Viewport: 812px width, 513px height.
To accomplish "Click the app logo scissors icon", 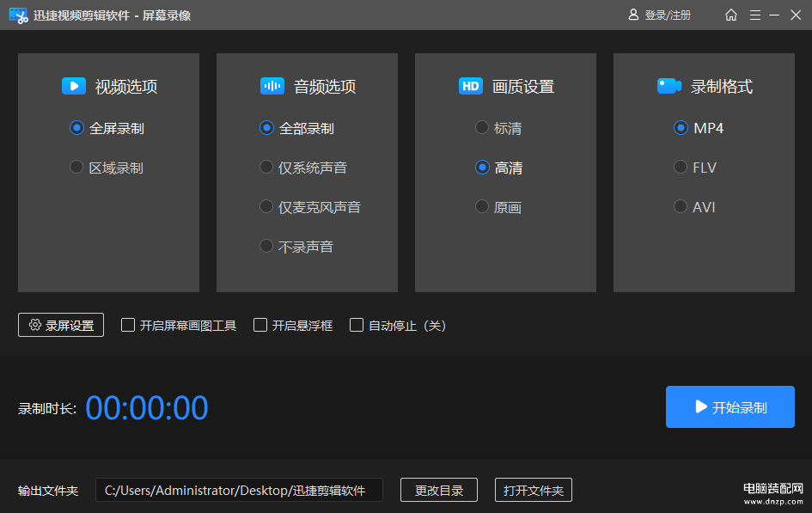I will click(18, 15).
